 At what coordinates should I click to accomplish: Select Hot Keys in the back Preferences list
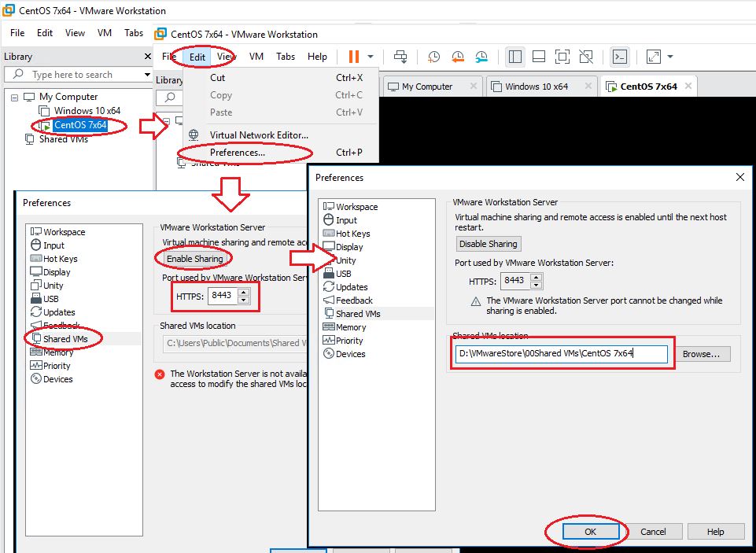point(54,259)
